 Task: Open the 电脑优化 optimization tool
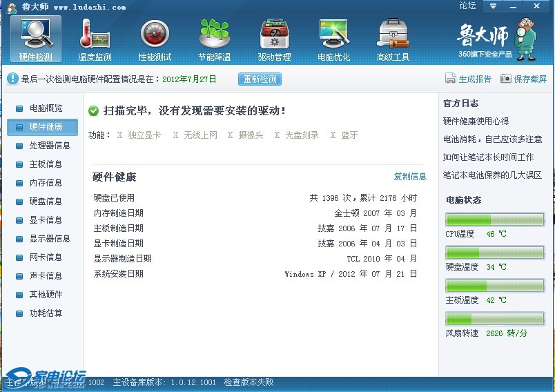pyautogui.click(x=333, y=39)
